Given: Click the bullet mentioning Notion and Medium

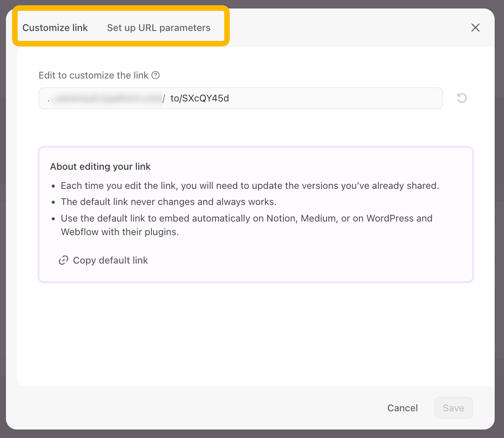Looking at the screenshot, I should coord(246,218).
